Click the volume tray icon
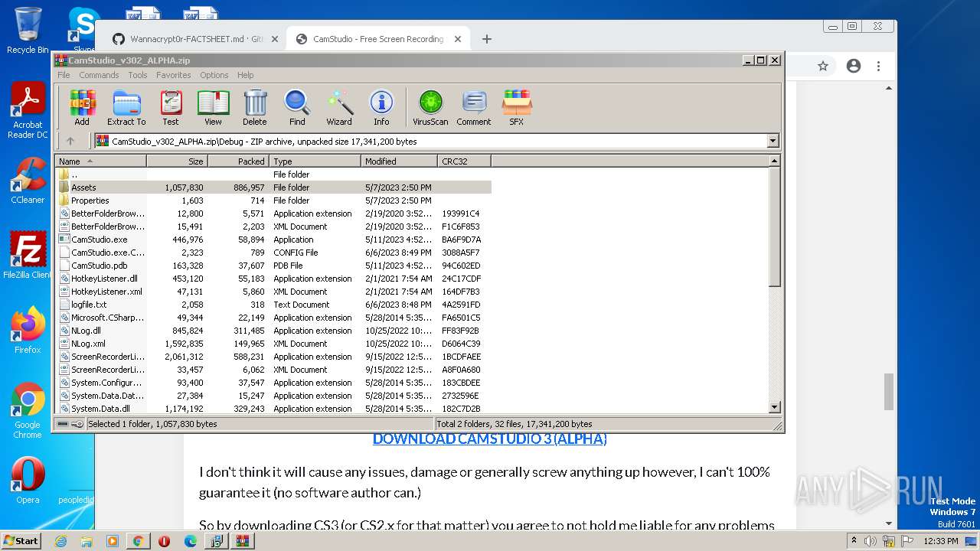 871,540
